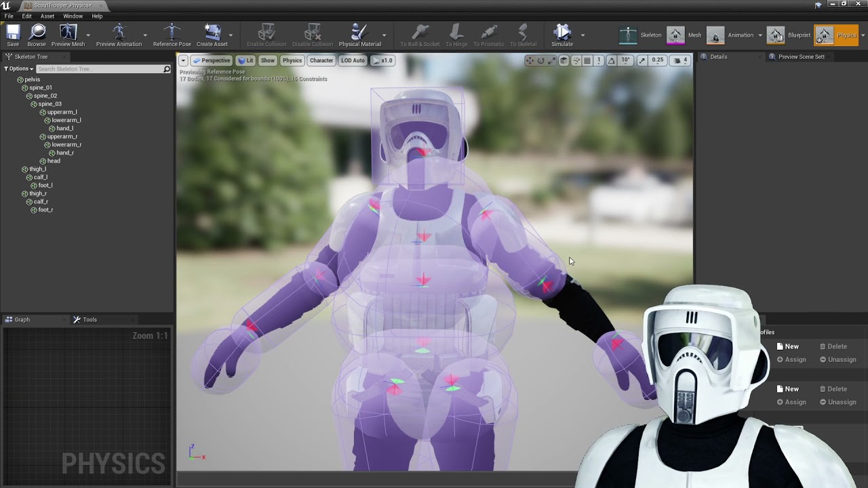Open Preview Animation dropdown arrow
The height and width of the screenshot is (488, 868).
[145, 35]
